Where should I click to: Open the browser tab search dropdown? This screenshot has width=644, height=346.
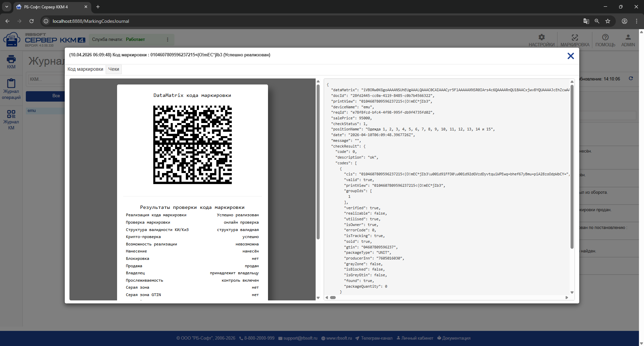coord(7,7)
